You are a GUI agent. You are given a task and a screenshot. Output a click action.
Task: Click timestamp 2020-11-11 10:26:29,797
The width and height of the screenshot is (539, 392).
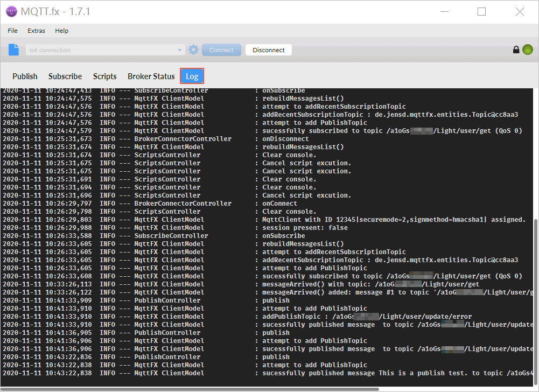(x=47, y=203)
